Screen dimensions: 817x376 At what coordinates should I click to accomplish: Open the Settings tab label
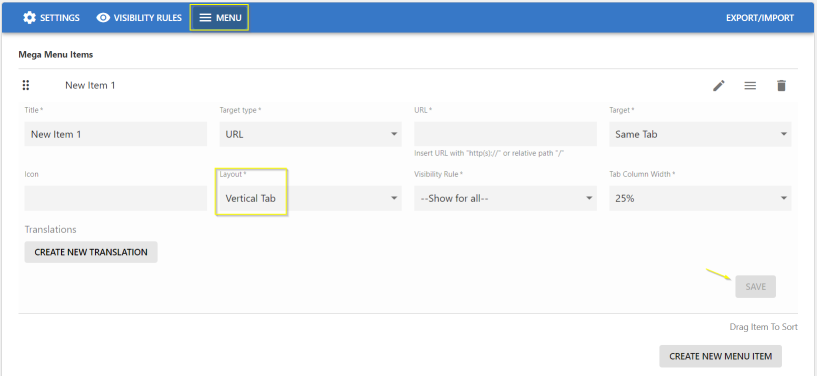60,18
